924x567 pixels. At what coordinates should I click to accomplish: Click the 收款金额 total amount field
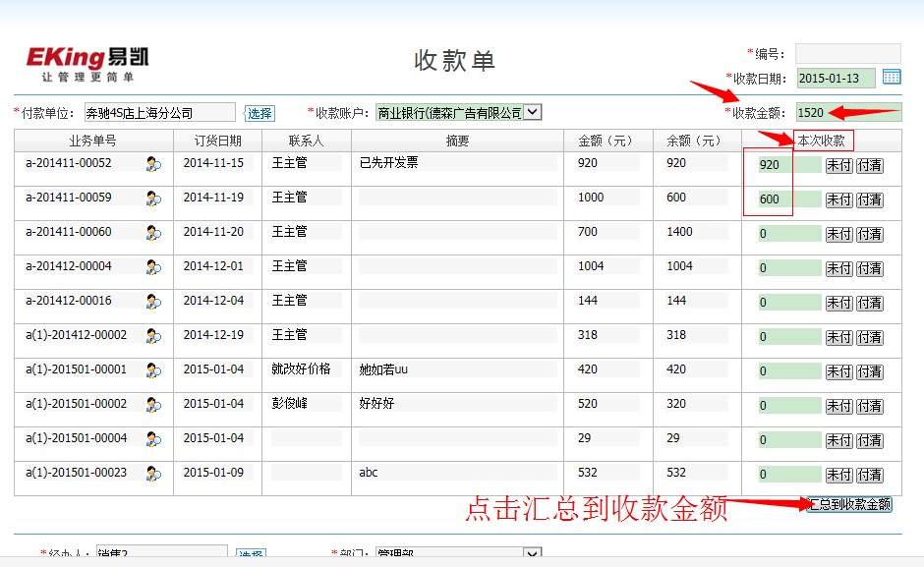[x=847, y=113]
